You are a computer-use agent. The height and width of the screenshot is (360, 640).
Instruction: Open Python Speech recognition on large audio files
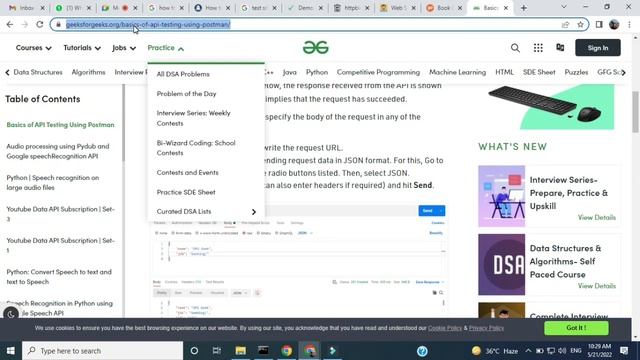(x=53, y=182)
